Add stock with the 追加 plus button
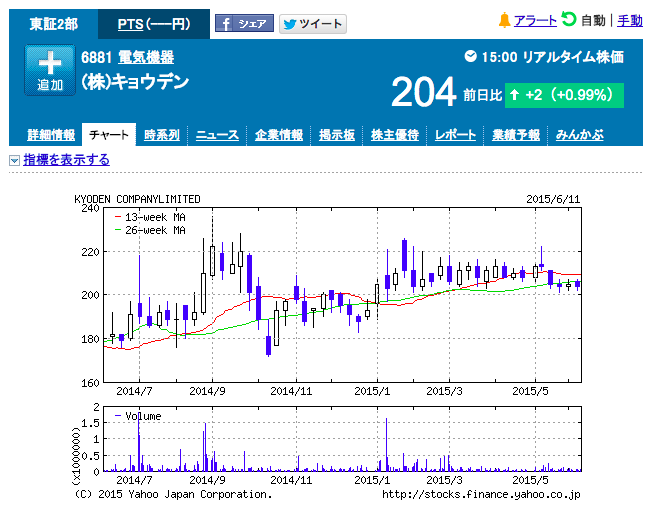Image resolution: width=649 pixels, height=508 pixels. pos(50,70)
